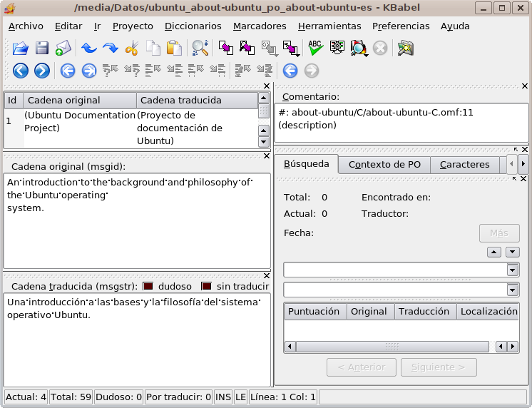Jump to last entry with the right arrow-to-bar icon
The height and width of the screenshot is (408, 532).
coord(89,71)
